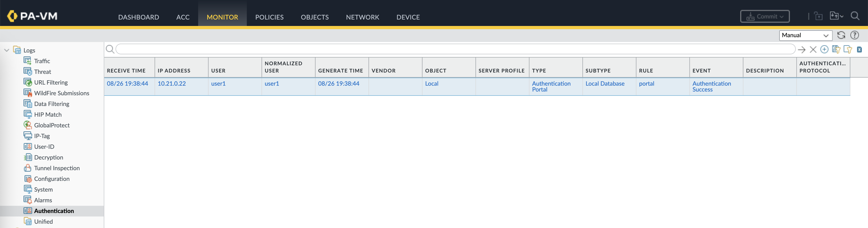Open the Manual refresh interval dropdown
Screen dimensions: 868x228
tap(805, 35)
